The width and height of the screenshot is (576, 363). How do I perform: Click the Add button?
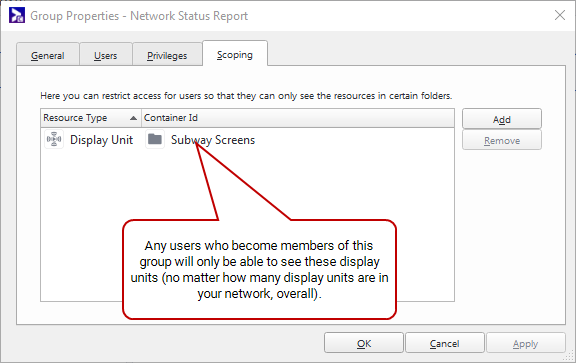click(502, 119)
